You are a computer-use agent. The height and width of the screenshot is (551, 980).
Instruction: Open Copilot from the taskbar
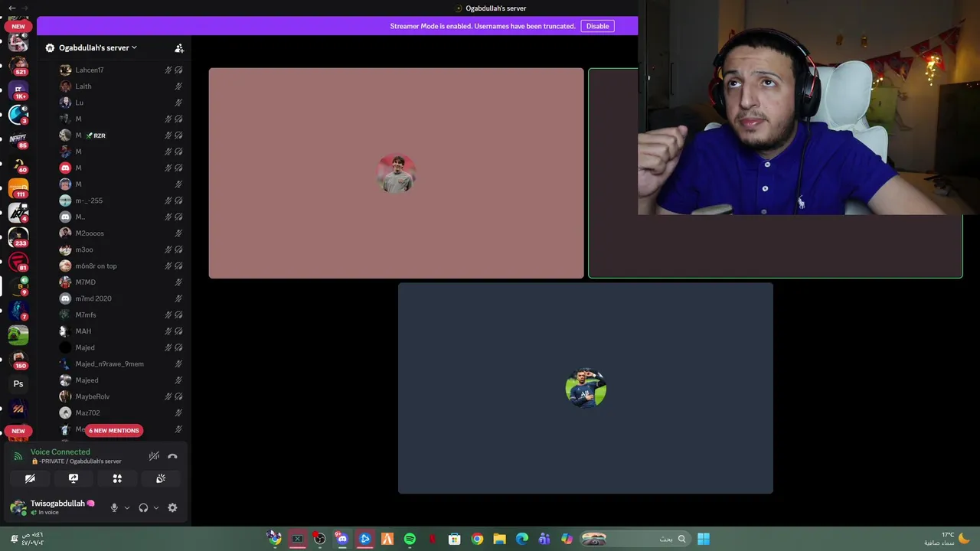click(x=567, y=539)
